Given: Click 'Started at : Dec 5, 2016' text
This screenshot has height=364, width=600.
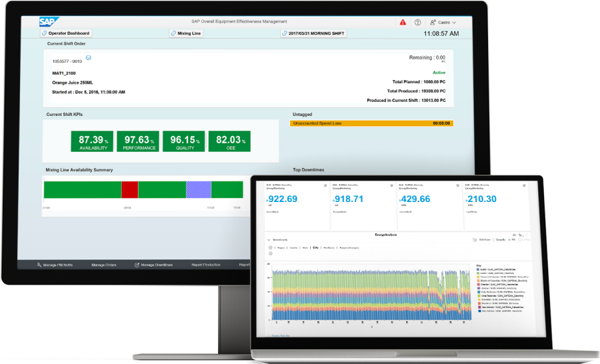Looking at the screenshot, I should click(89, 92).
